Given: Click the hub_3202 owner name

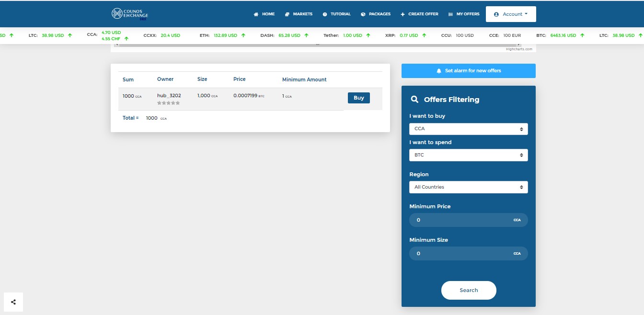Looking at the screenshot, I should click(x=169, y=96).
